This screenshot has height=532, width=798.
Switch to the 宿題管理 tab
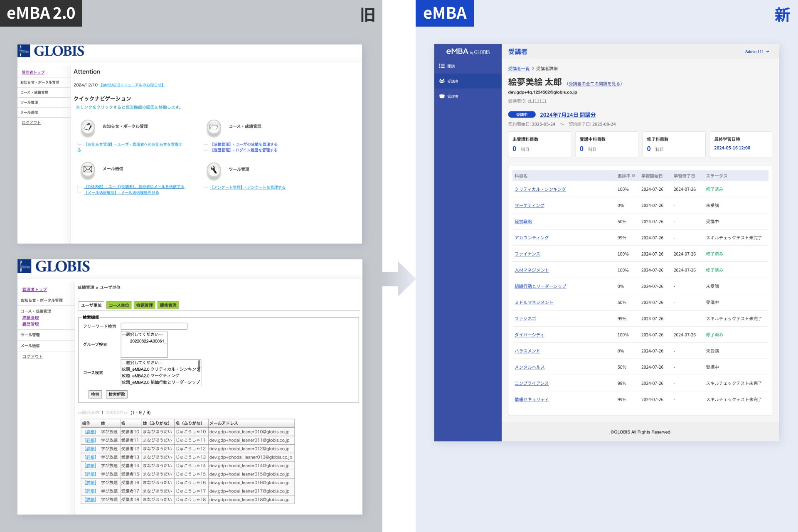point(144,305)
